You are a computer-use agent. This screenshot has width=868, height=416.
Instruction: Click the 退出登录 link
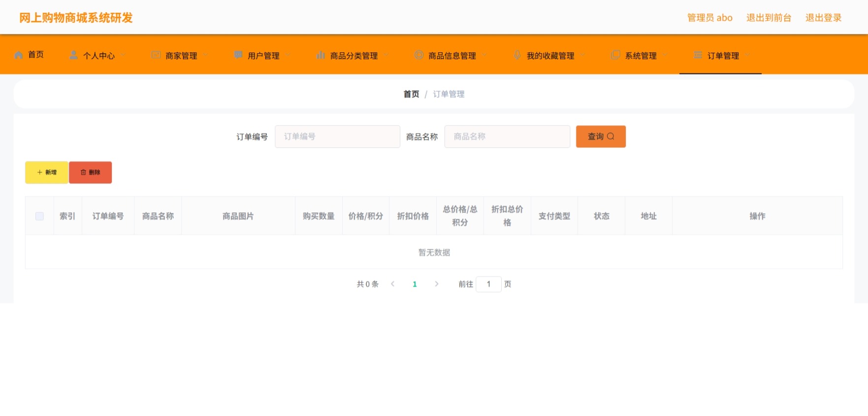(x=823, y=18)
